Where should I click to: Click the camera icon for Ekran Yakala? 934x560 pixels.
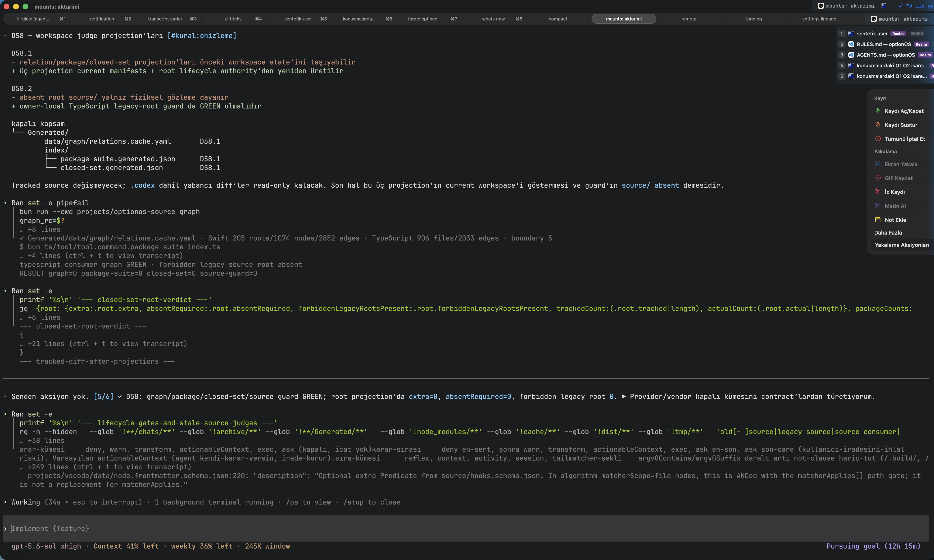(878, 164)
